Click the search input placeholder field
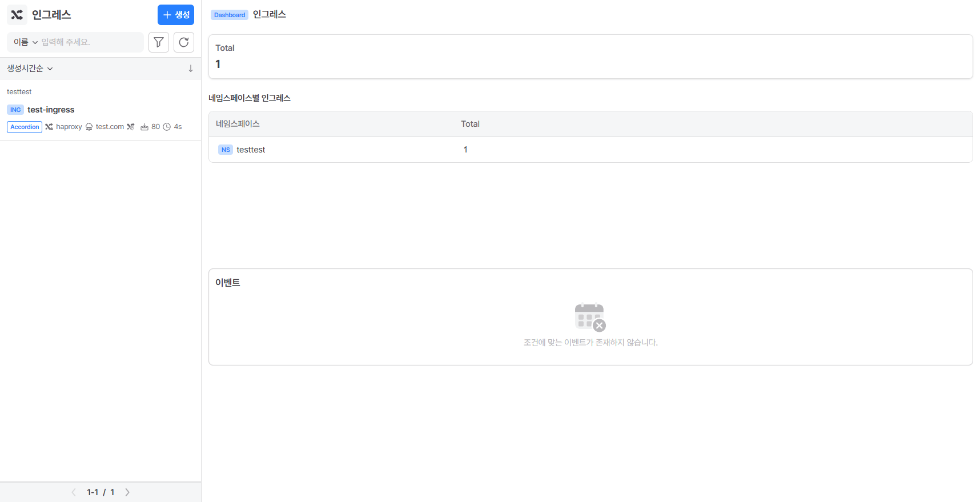The width and height of the screenshot is (980, 502). 90,42
